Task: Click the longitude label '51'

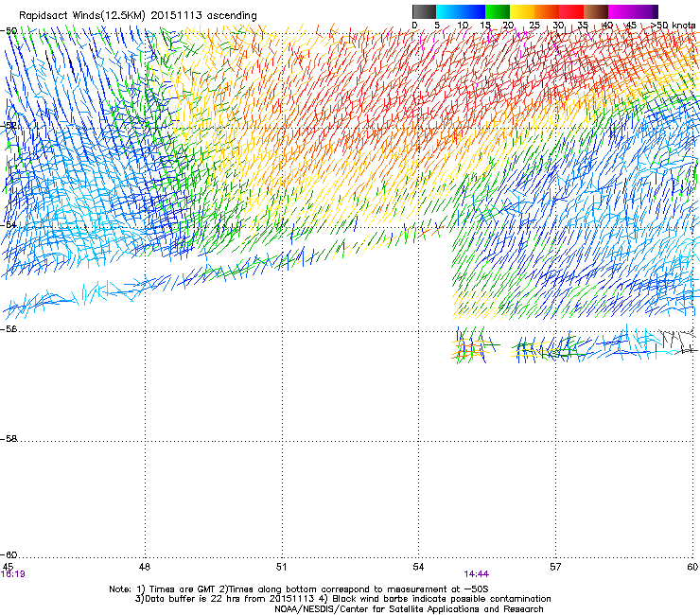Action: coord(281,567)
